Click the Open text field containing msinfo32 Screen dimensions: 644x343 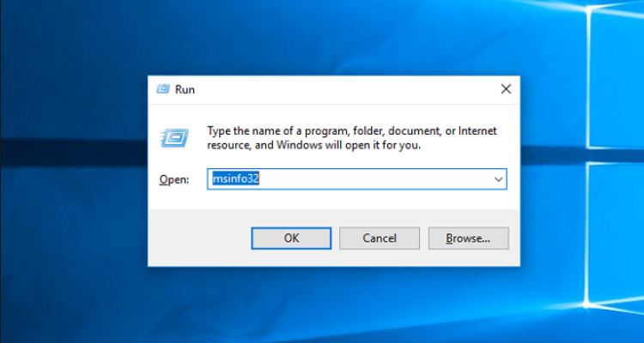356,179
